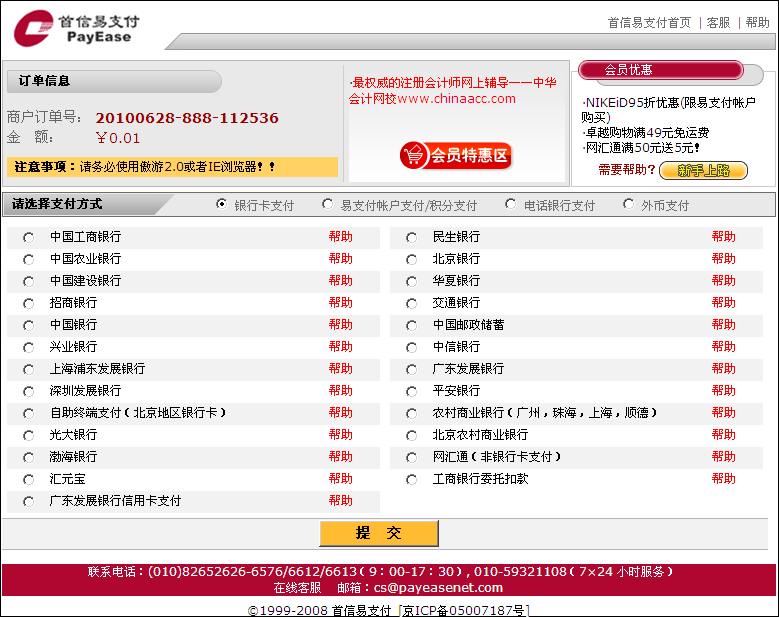Select 易支付帐户支付/积分支付 option

327,204
